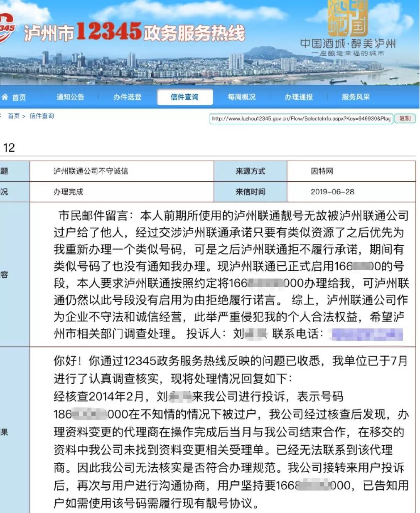Click the 复制 copy button

coord(404,119)
